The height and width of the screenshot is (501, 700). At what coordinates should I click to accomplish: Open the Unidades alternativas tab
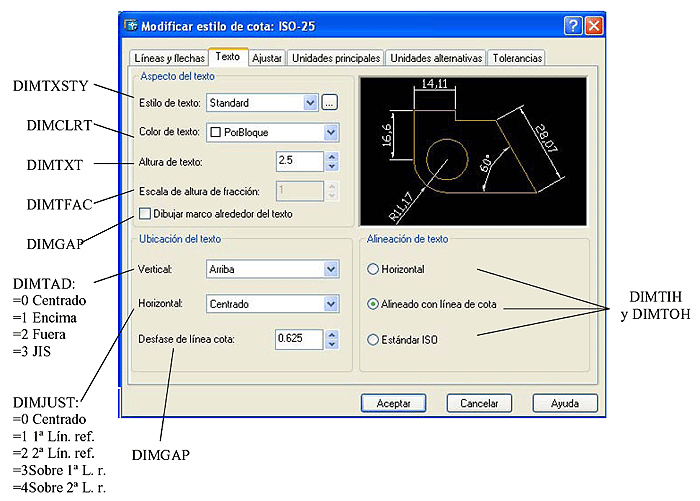tap(436, 58)
